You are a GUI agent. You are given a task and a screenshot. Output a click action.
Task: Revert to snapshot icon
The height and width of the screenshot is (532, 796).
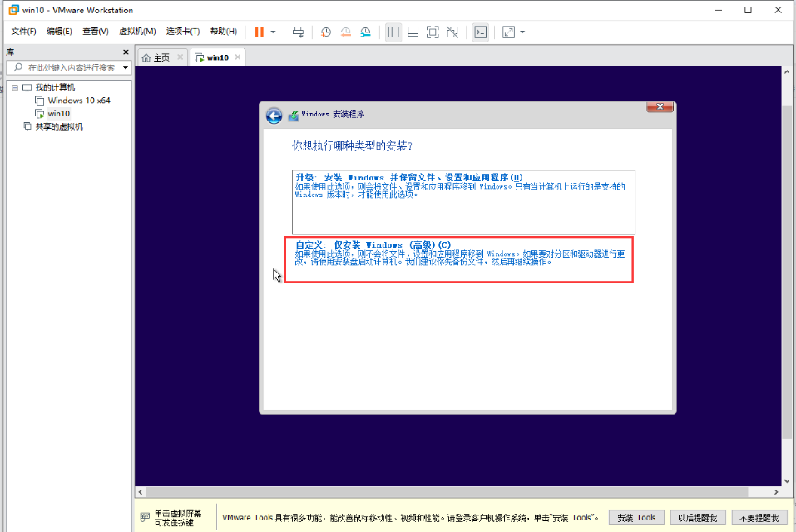(x=346, y=32)
